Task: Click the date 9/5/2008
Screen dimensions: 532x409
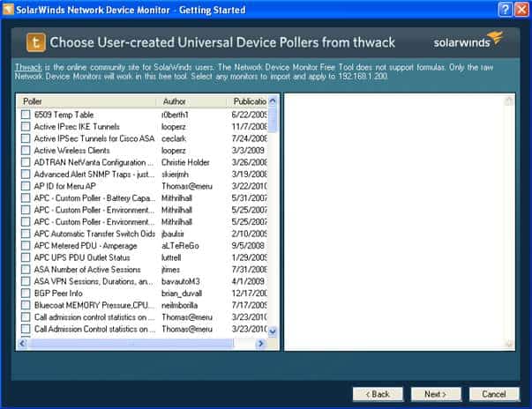Action: pos(248,245)
